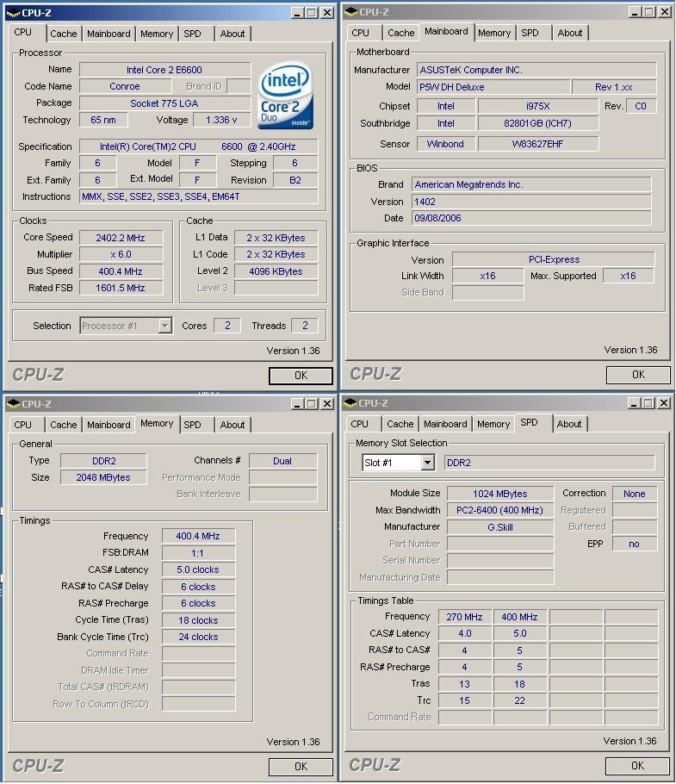Click the Rated FSB value 1601.5 MHz
The height and width of the screenshot is (784, 676).
121,288
